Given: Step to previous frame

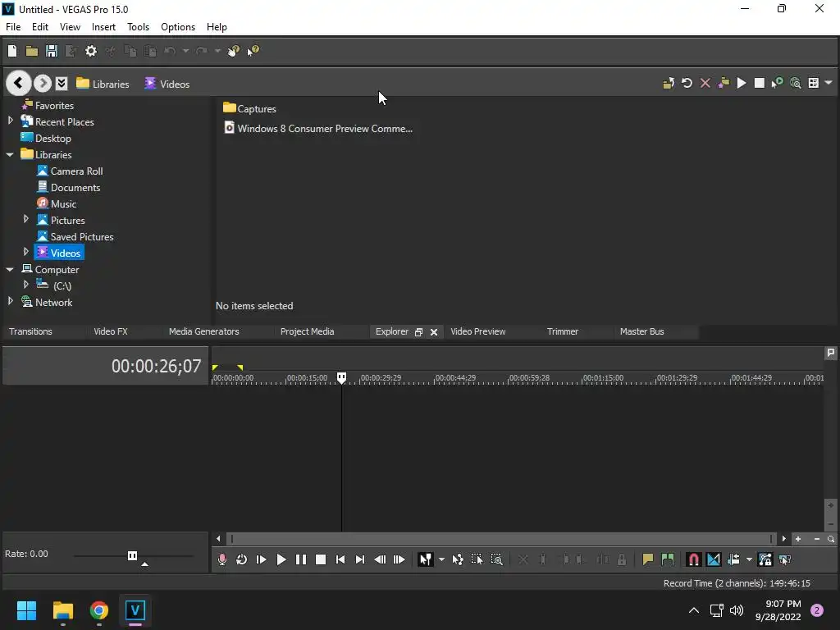Looking at the screenshot, I should click(x=380, y=559).
